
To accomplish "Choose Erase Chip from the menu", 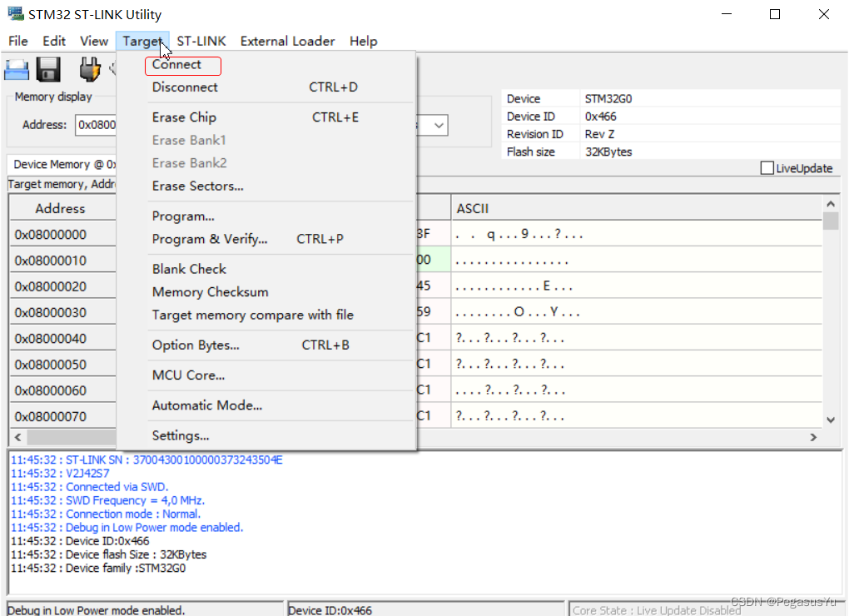I will [x=184, y=117].
